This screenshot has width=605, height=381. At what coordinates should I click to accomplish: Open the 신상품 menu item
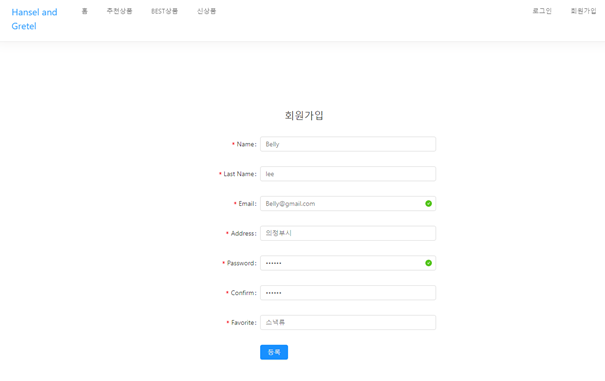pyautogui.click(x=206, y=11)
